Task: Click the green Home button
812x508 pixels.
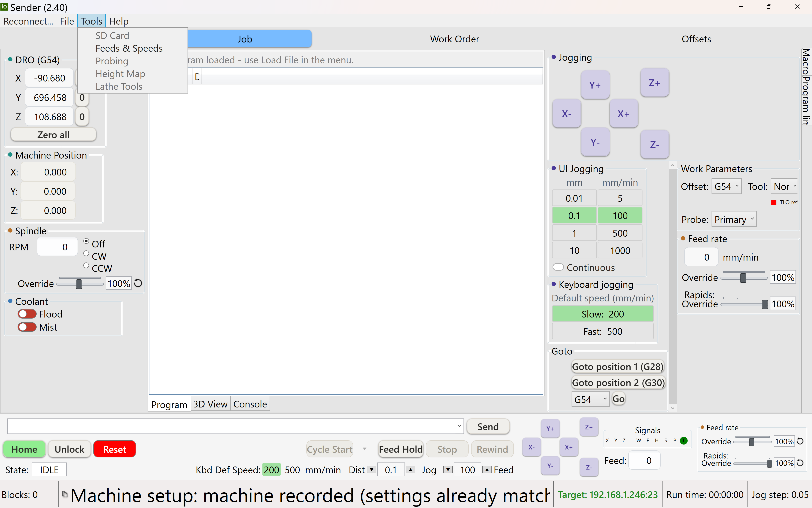Action: click(x=24, y=449)
